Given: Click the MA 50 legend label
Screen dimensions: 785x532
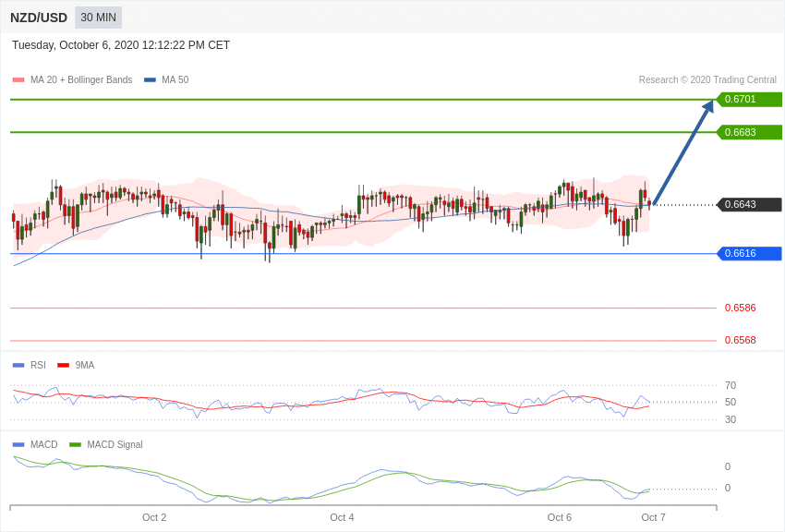Looking at the screenshot, I should click(175, 79).
